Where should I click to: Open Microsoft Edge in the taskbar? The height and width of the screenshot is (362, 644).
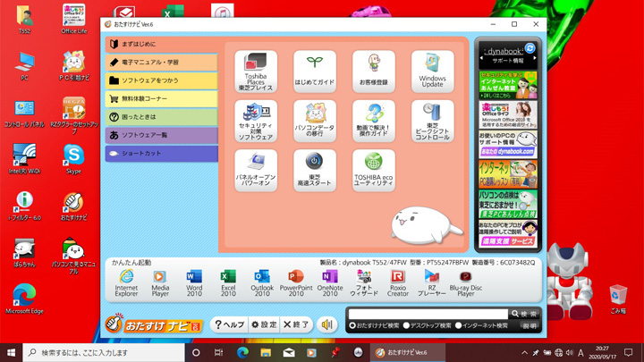click(x=242, y=353)
